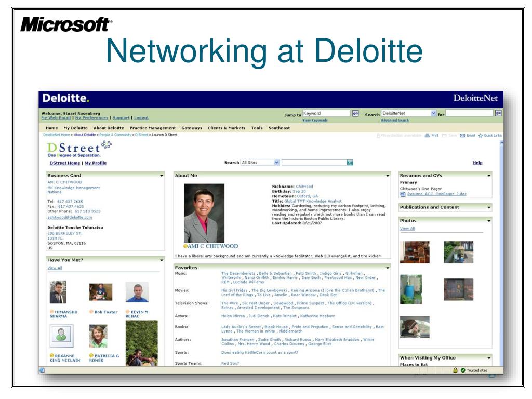The width and height of the screenshot is (532, 399).
Task: Open the DeloitteNet search scope dropdown
Action: click(433, 113)
